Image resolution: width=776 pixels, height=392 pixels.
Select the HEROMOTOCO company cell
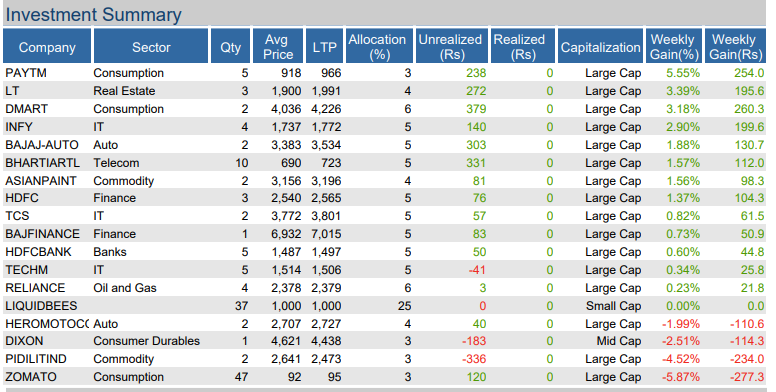47,324
